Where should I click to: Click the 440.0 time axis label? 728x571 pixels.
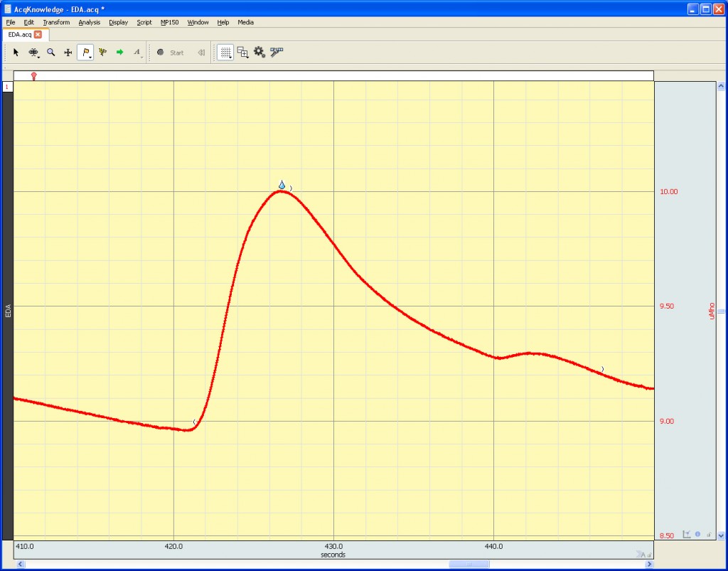point(493,546)
